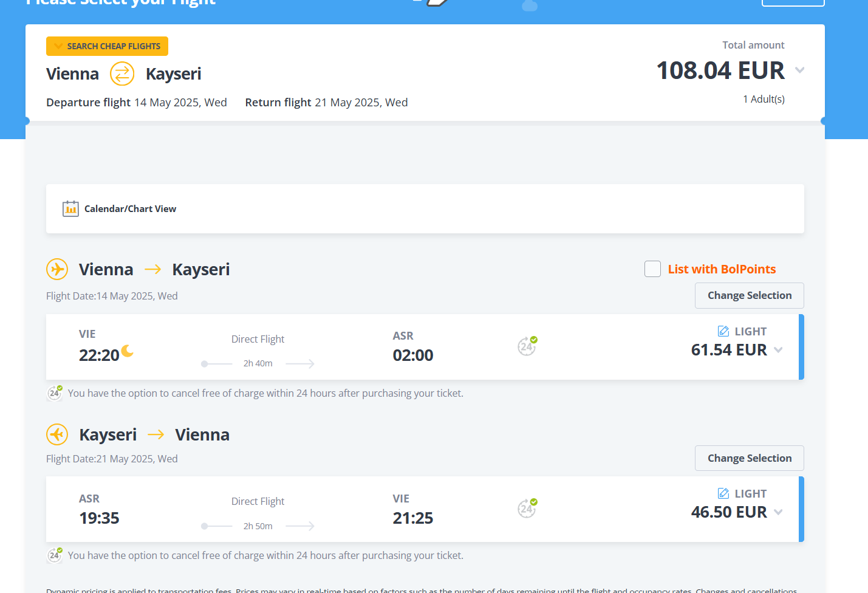Open the Search Cheap Flights tag
868x593 pixels.
108,46
